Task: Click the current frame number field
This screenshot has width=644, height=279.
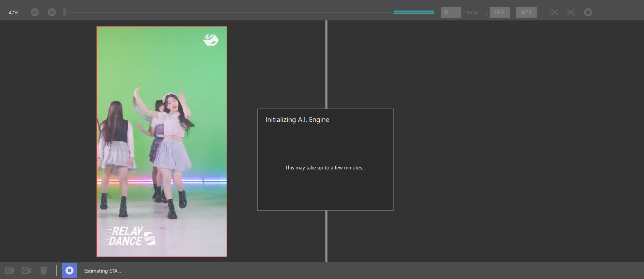Action: [451, 12]
